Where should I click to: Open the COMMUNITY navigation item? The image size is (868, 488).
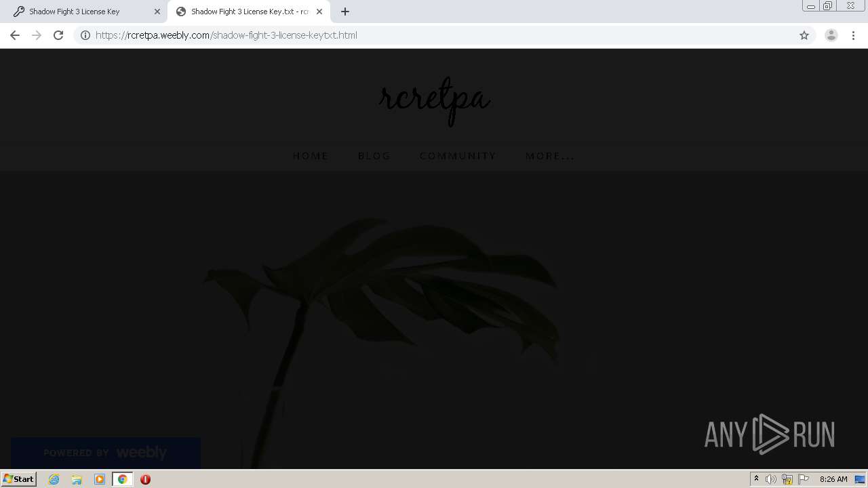click(x=458, y=156)
